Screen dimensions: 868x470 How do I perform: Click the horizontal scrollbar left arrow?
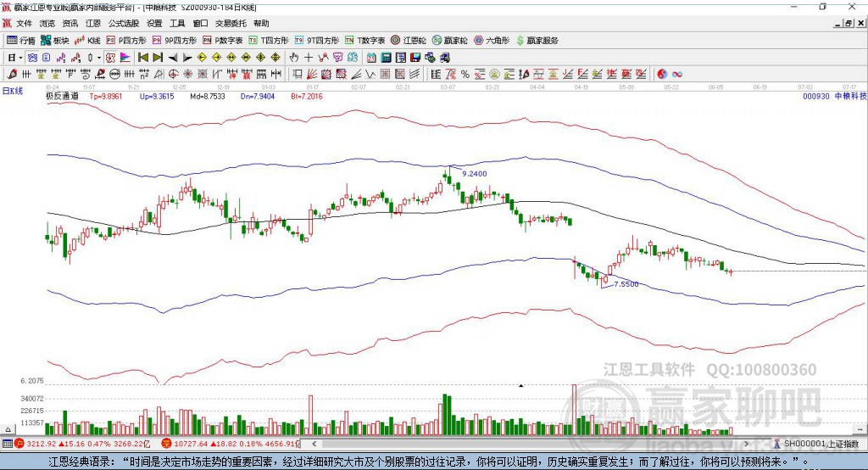point(314,444)
